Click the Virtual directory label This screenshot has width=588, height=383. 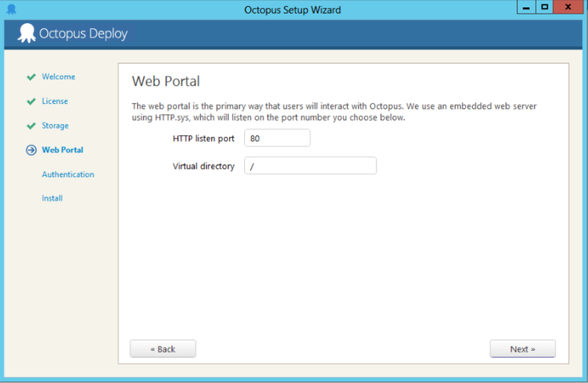(x=204, y=166)
